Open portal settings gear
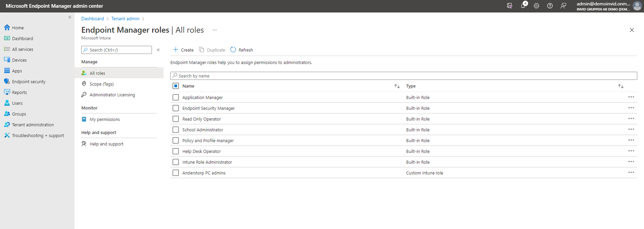The image size is (644, 229). coord(536,6)
